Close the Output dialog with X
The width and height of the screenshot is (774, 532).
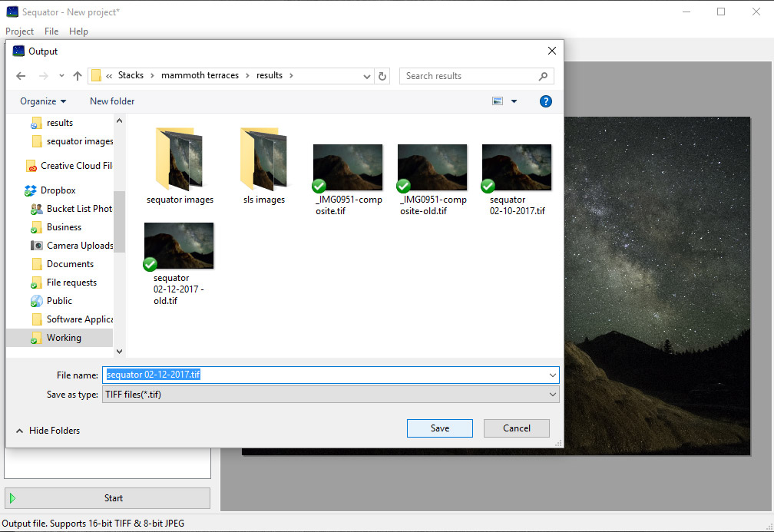552,51
